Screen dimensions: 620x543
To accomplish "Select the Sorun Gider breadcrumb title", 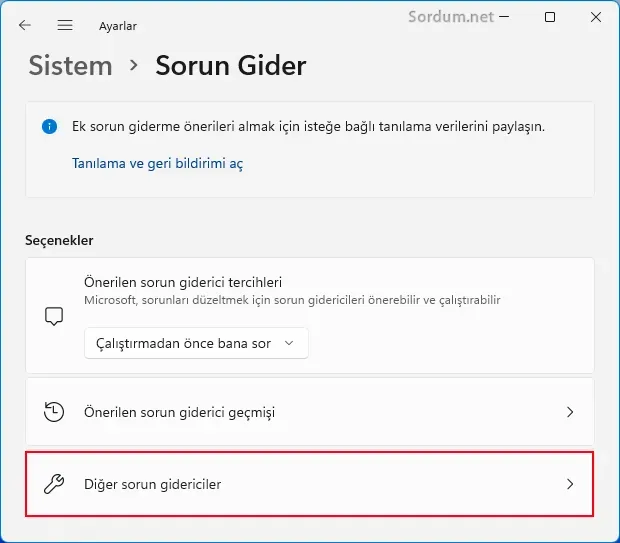I will tap(231, 65).
